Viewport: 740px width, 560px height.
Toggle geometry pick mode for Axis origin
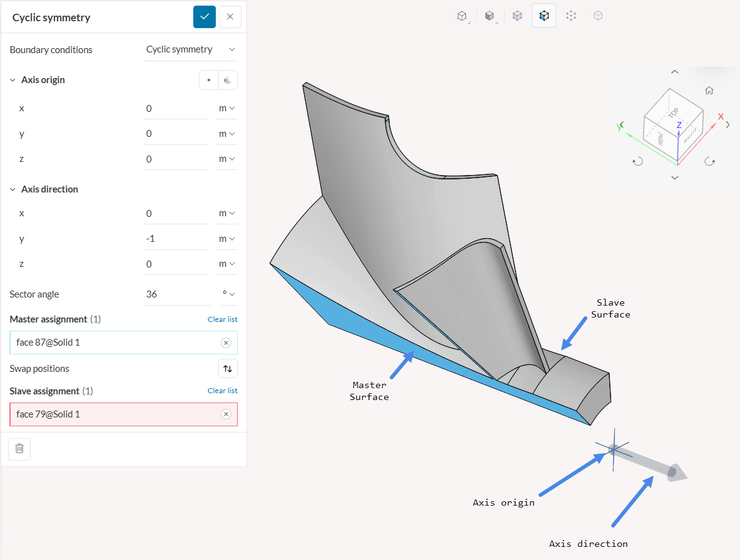[x=228, y=80]
